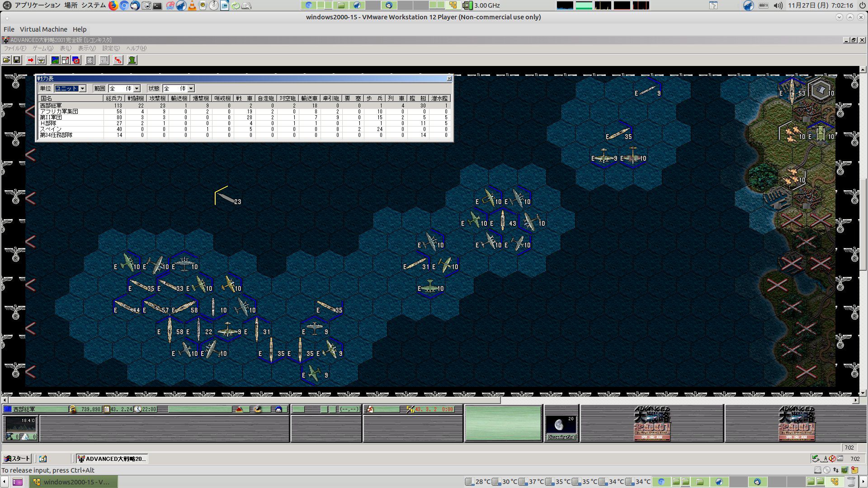868x488 pixels.
Task: Click the down arrow of the vertical map scrollbar
Action: pyautogui.click(x=863, y=393)
